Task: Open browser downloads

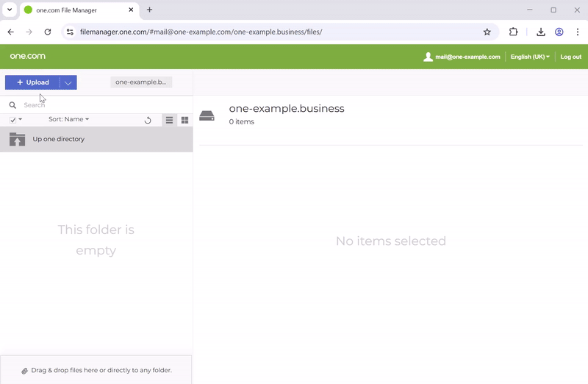Action: pyautogui.click(x=541, y=32)
